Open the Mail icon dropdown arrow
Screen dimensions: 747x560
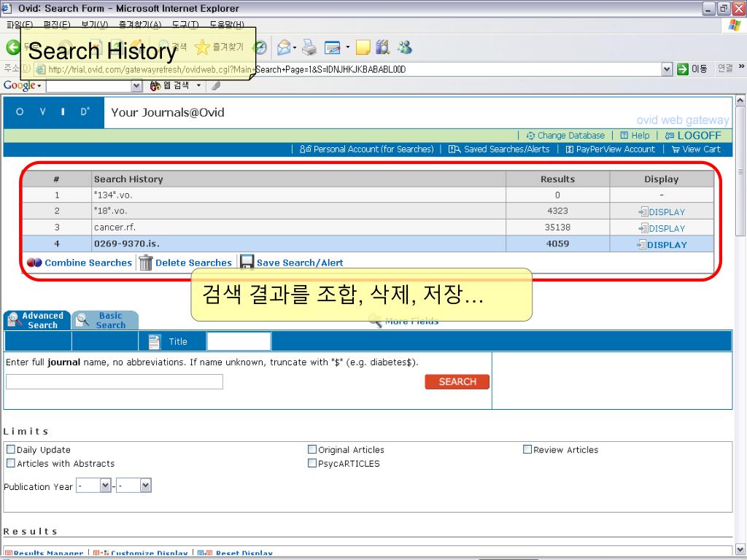(x=295, y=47)
